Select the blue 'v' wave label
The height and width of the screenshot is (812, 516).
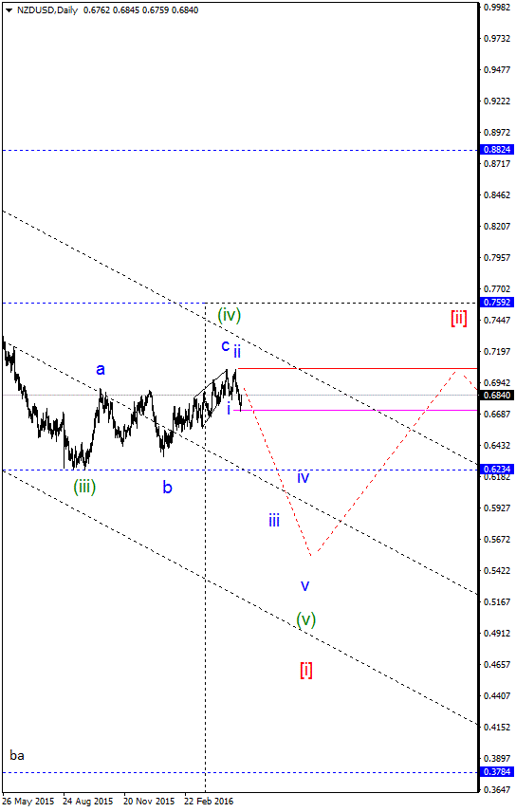(x=305, y=585)
